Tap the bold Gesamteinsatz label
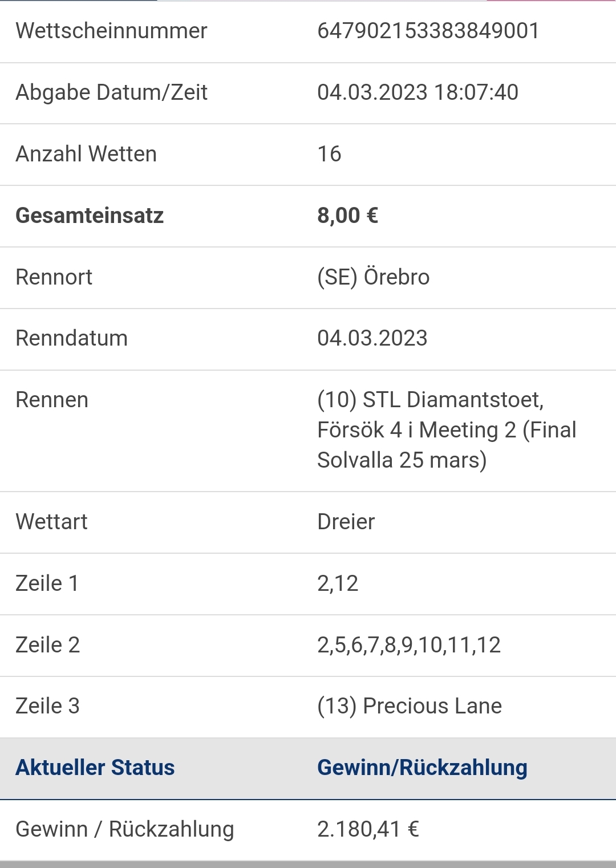The width and height of the screenshot is (616, 868). coord(90,216)
